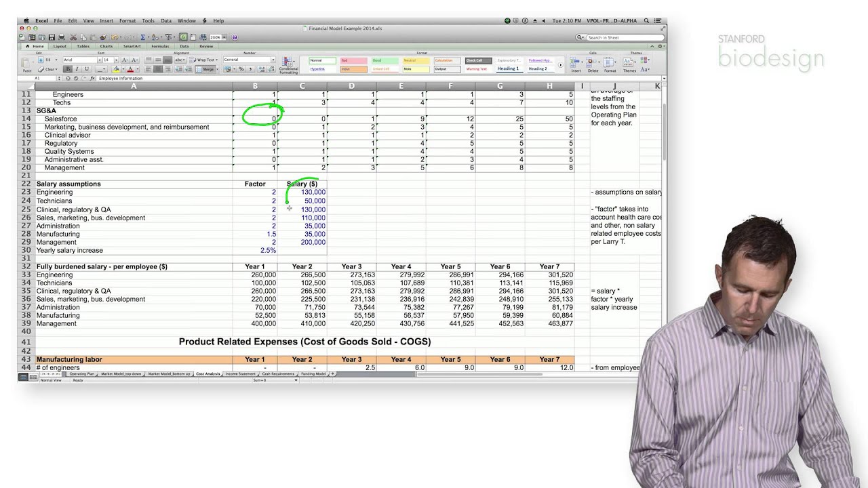Apply the Neutral cell style
The image size is (868, 488).
pyautogui.click(x=416, y=60)
